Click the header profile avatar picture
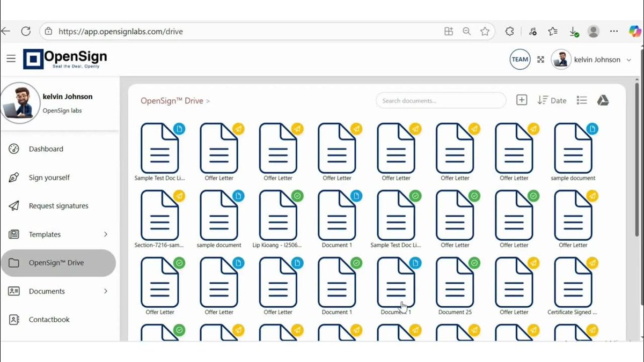The image size is (644, 362). [x=561, y=60]
